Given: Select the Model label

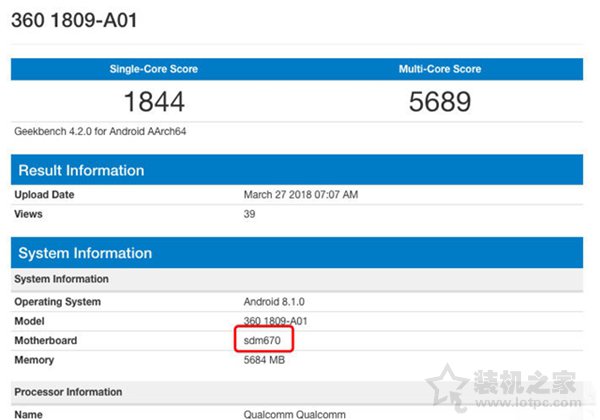Looking at the screenshot, I should coord(29,321).
